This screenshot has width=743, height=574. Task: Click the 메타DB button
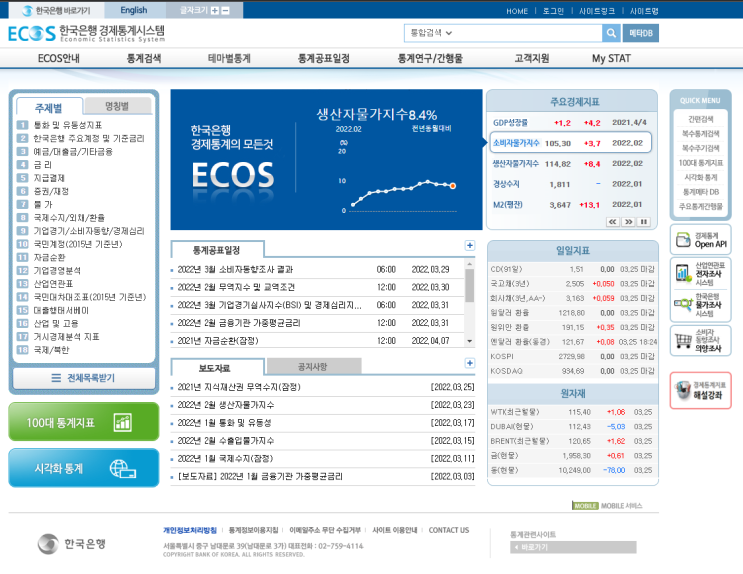pos(641,33)
